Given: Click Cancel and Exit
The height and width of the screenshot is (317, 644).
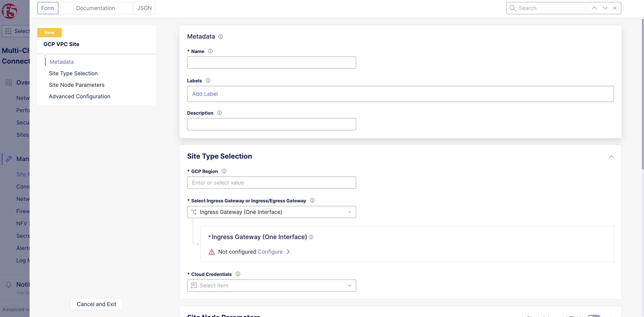Looking at the screenshot, I should tap(96, 304).
